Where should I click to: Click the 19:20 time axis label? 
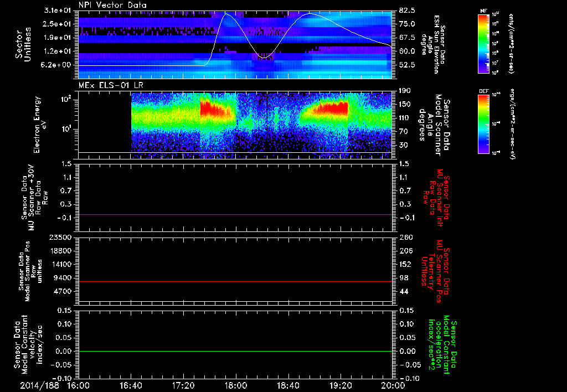point(341,385)
